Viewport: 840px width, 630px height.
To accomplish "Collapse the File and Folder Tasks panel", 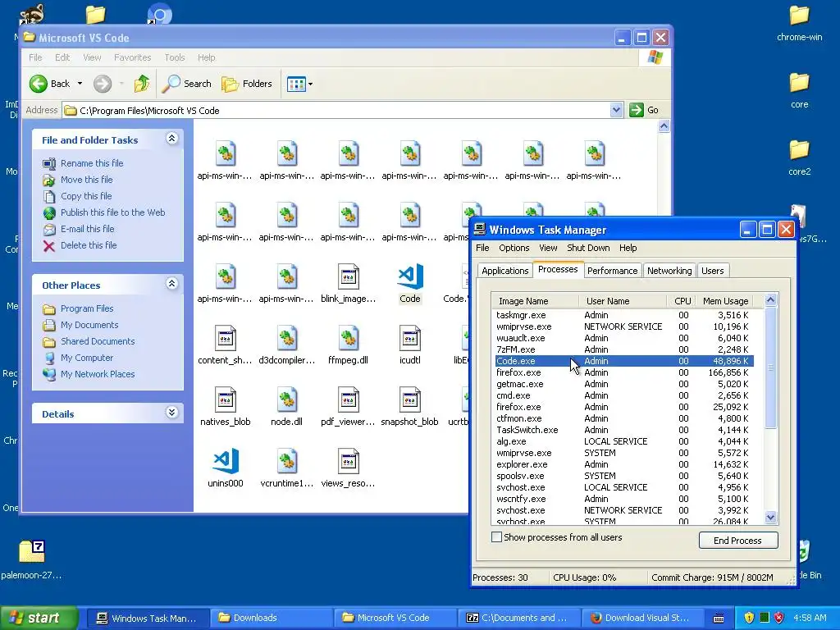I will click(172, 139).
